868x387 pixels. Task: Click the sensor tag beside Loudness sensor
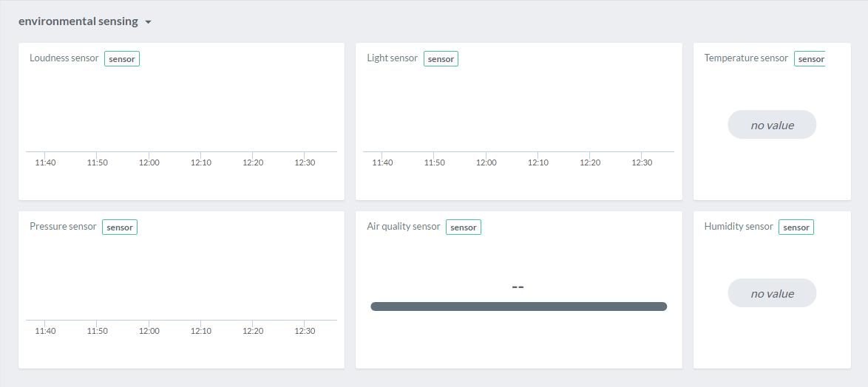click(122, 59)
